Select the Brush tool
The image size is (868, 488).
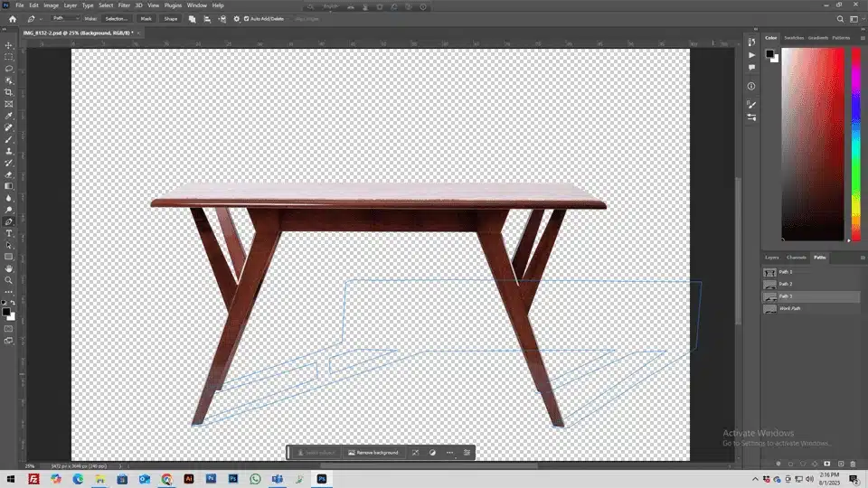(x=9, y=139)
